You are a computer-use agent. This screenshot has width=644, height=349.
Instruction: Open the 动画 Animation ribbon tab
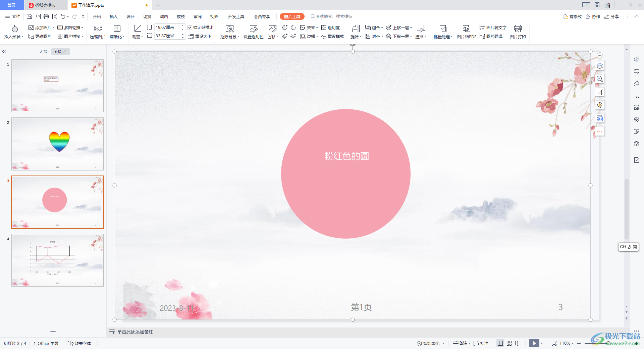pos(164,16)
